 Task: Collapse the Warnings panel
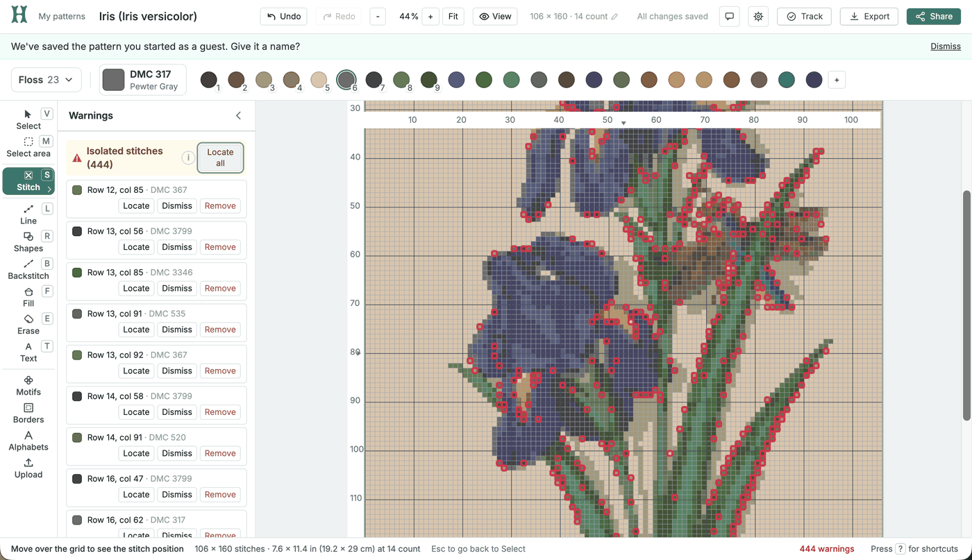[238, 116]
